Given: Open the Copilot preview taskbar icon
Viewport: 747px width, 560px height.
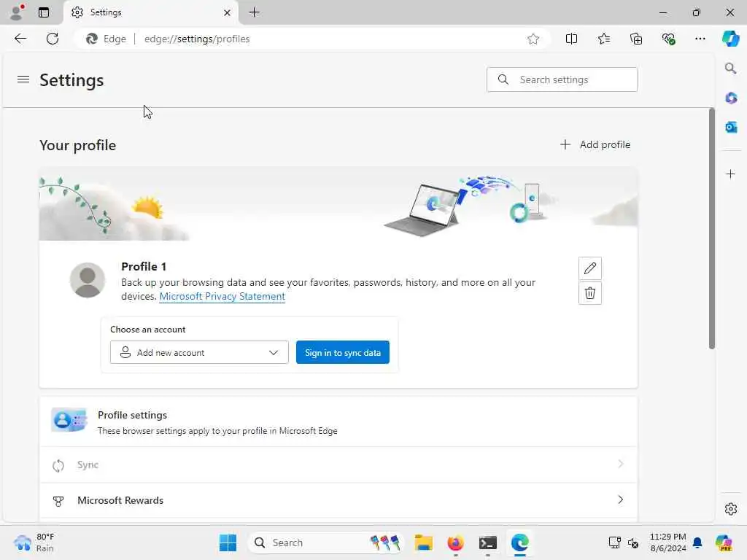Looking at the screenshot, I should point(724,542).
